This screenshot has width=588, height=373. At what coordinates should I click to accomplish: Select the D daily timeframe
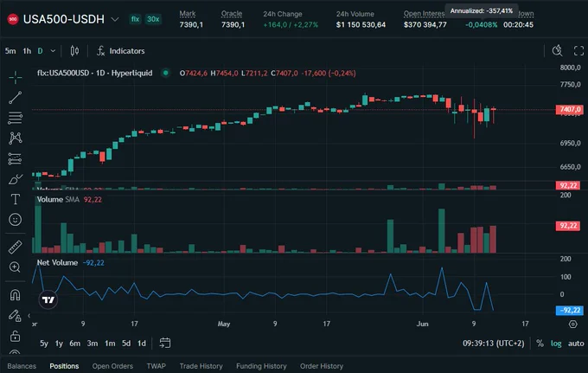point(40,51)
